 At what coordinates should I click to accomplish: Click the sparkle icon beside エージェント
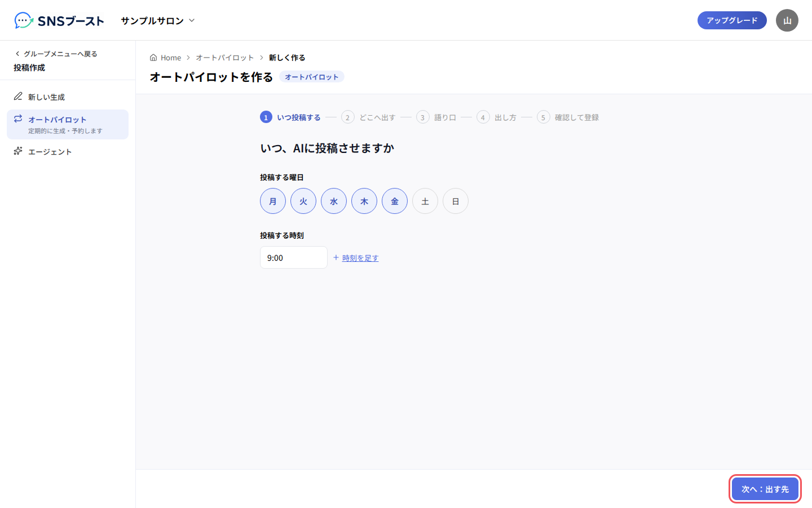tap(18, 151)
